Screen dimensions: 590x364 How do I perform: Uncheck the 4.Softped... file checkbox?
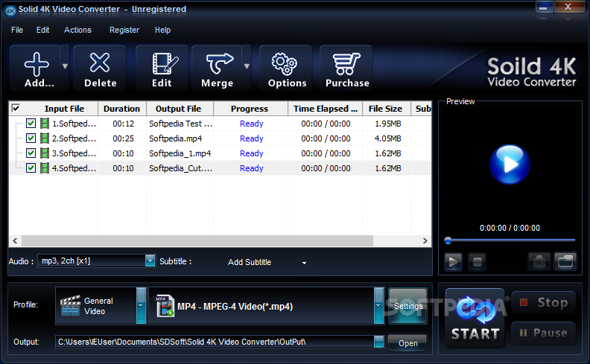click(31, 168)
